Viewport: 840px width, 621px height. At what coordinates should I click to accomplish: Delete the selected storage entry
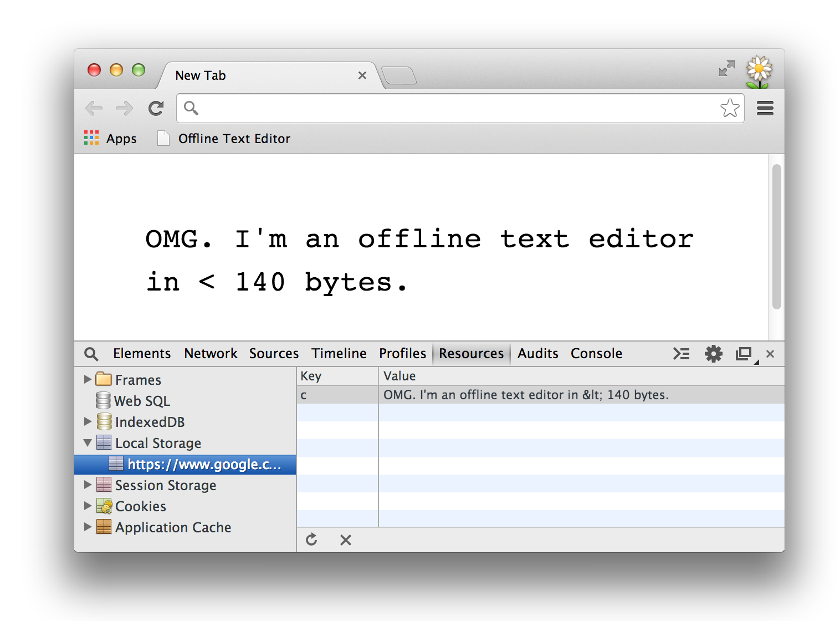(x=346, y=539)
